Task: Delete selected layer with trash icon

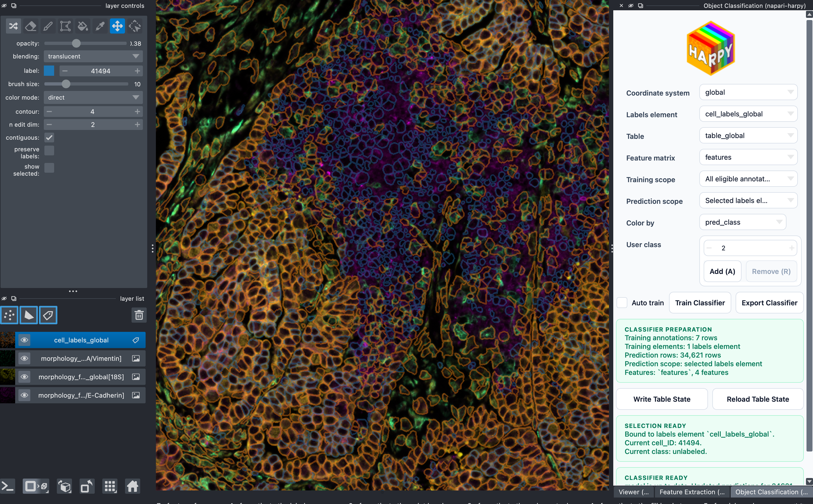Action: pos(139,315)
